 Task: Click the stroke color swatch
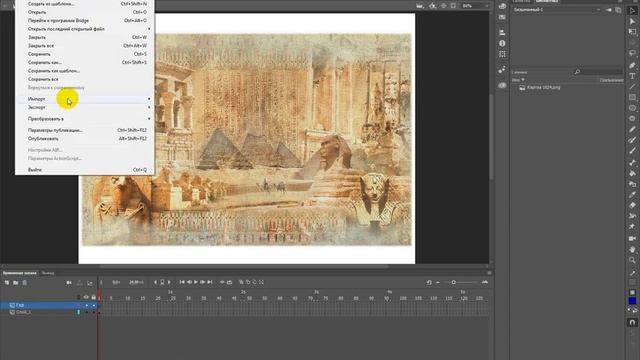point(632,292)
